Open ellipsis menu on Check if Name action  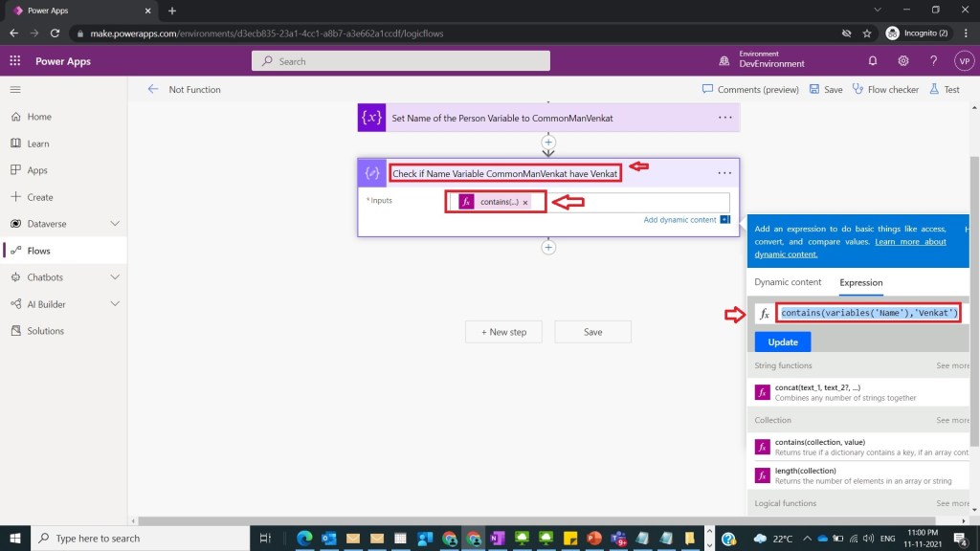(724, 173)
